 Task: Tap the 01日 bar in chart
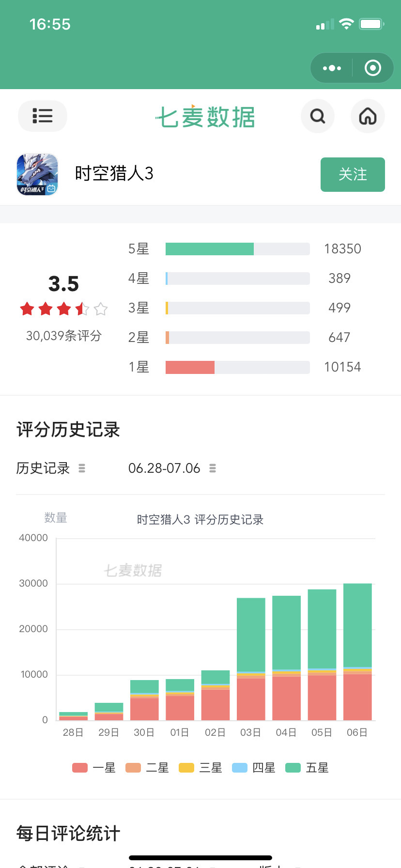180,699
